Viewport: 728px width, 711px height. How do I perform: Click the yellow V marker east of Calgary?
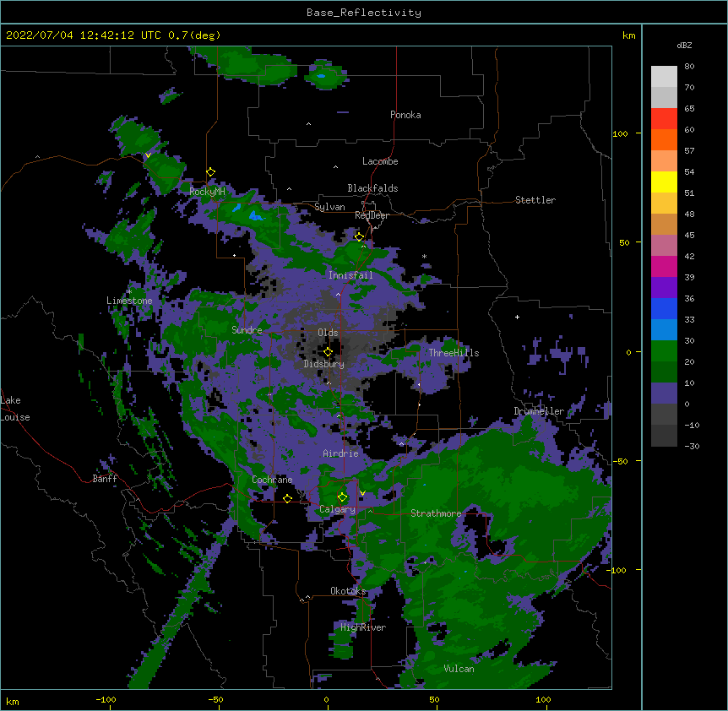[362, 493]
